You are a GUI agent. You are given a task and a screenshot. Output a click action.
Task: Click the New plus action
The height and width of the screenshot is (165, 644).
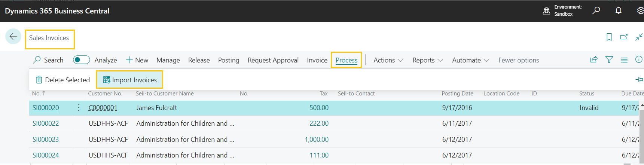pos(137,60)
